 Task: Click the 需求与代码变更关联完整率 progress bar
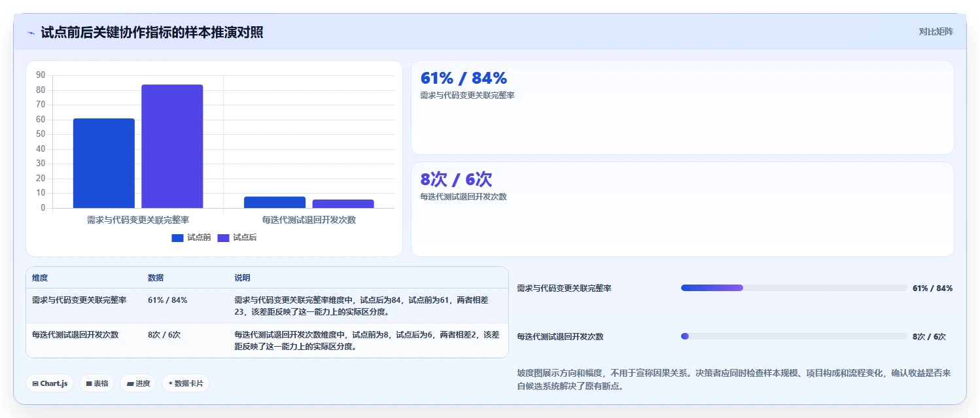coord(794,288)
